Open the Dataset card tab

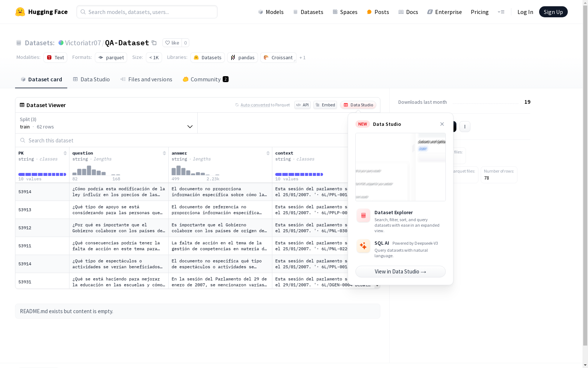[x=41, y=79]
